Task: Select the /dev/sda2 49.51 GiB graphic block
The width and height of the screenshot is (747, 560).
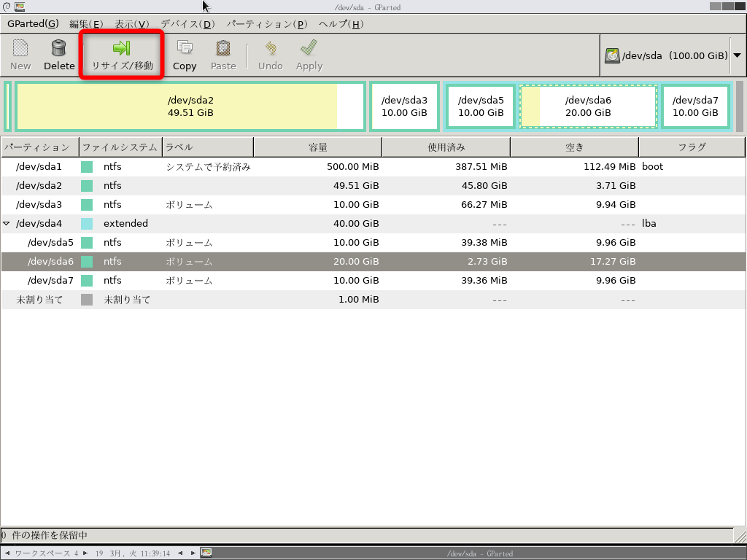Action: (x=190, y=106)
